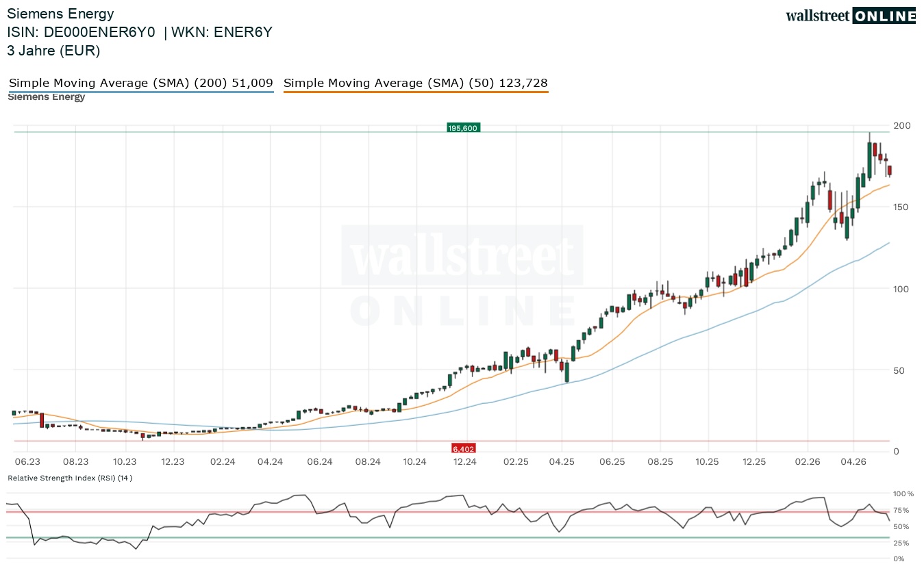
Task: Click the 04.25 date axis label
Action: (562, 462)
